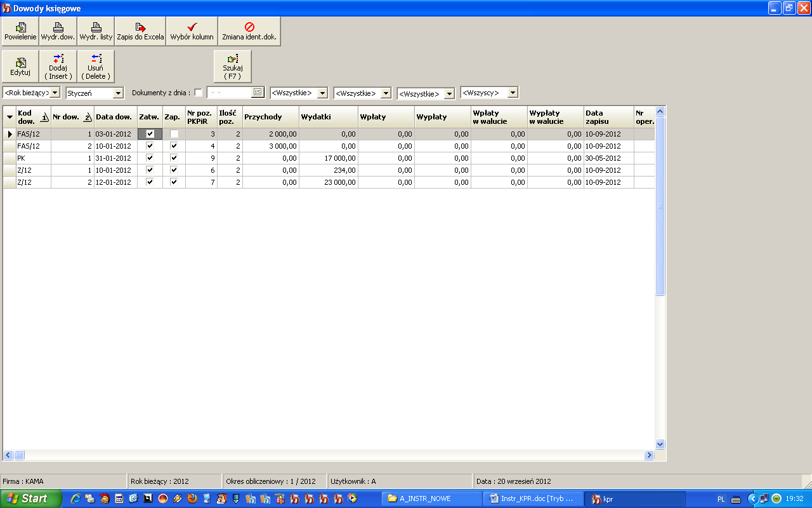Click the red circle quick launch icon

(163, 499)
